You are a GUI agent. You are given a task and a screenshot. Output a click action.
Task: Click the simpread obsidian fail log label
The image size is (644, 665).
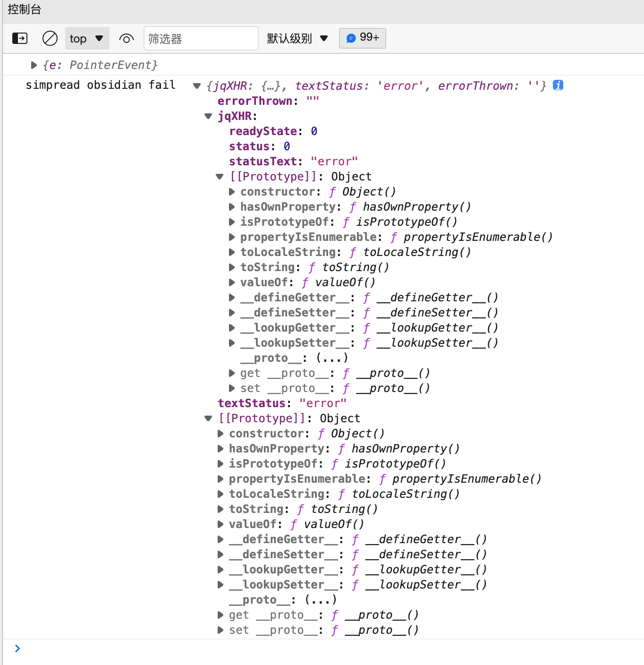click(101, 85)
